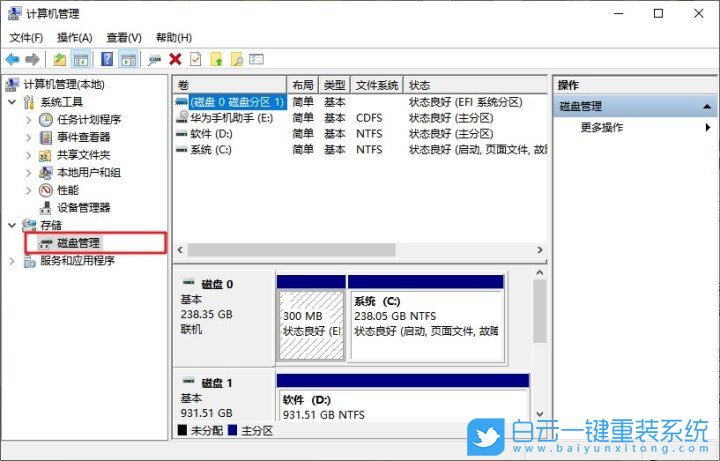Viewport: 720px width, 461px height.
Task: Click the black 未分配 legend swatch
Action: (x=182, y=430)
